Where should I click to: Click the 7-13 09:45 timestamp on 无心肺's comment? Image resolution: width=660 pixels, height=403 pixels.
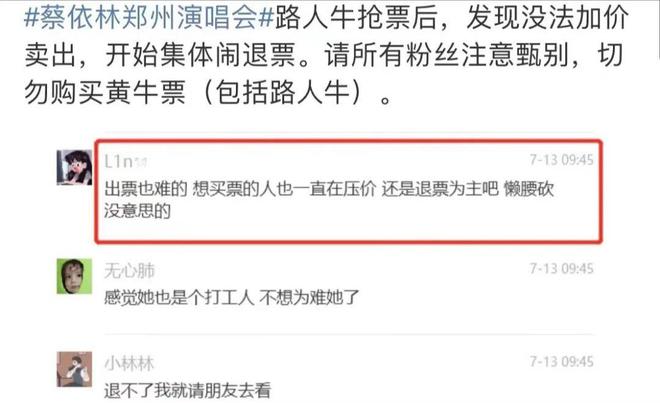(562, 268)
